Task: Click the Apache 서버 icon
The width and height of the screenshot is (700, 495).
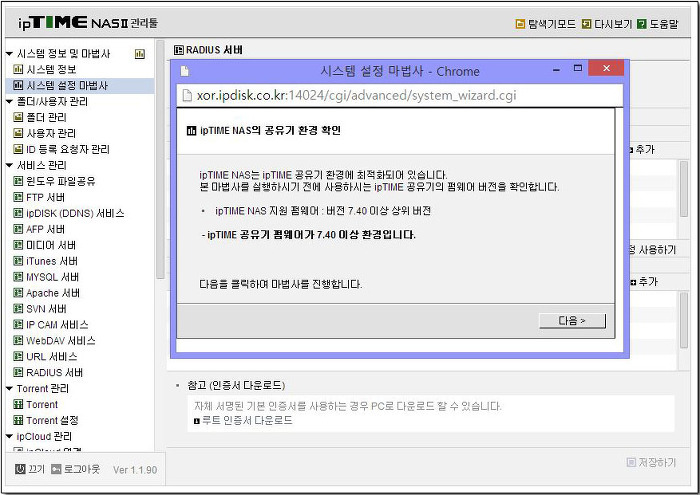Action: (x=18, y=293)
